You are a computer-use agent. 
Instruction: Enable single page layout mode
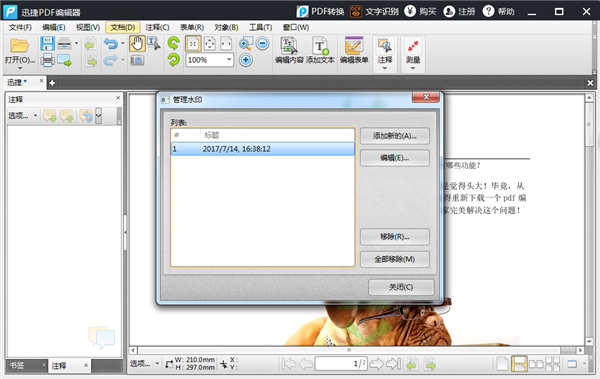502,364
